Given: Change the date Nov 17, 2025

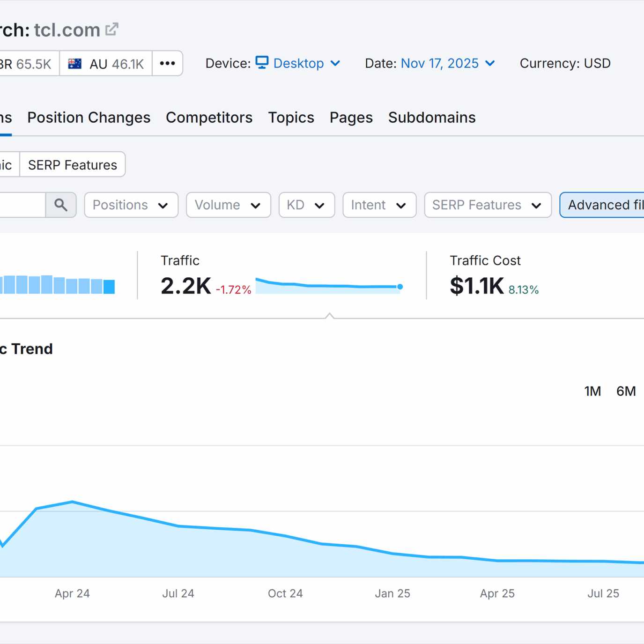Looking at the screenshot, I should pos(447,63).
